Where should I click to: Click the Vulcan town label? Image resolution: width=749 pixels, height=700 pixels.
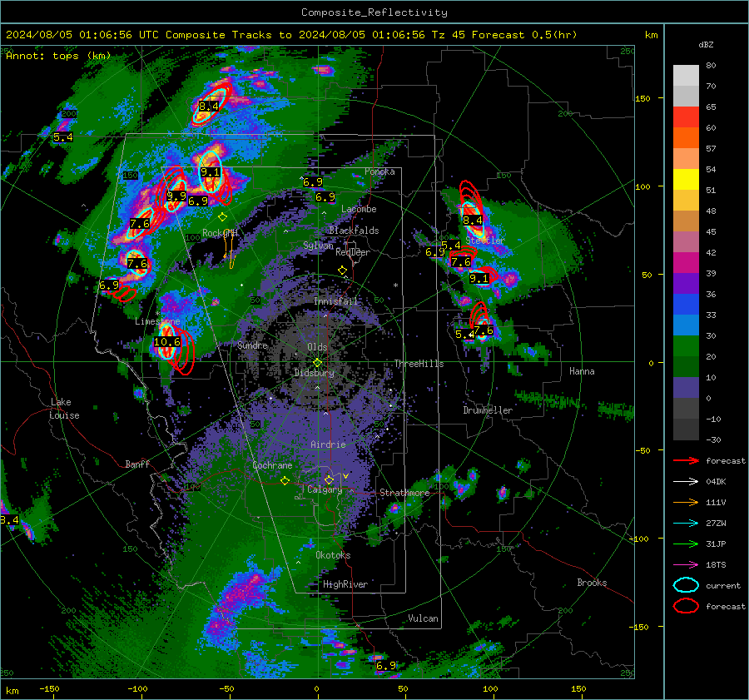click(x=423, y=618)
